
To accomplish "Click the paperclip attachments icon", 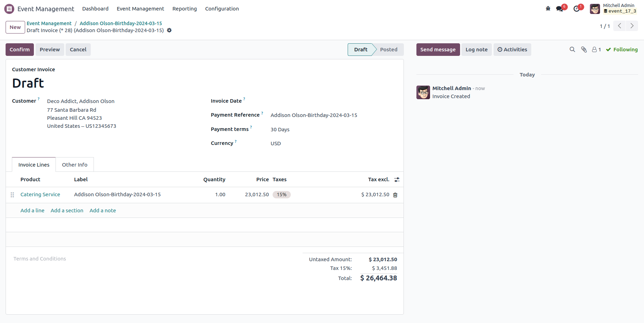I will click(x=584, y=50).
